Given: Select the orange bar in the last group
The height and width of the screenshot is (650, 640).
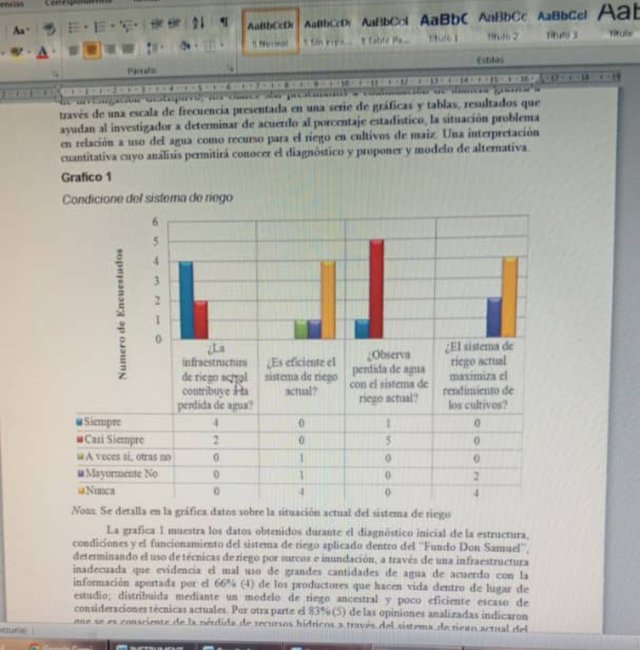Looking at the screenshot, I should pyautogui.click(x=510, y=297).
